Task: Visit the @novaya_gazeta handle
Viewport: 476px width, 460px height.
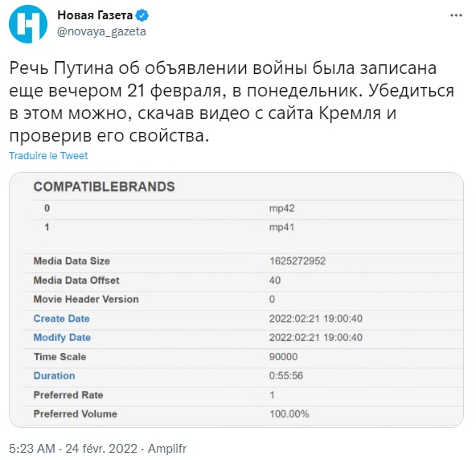Action: 101,31
